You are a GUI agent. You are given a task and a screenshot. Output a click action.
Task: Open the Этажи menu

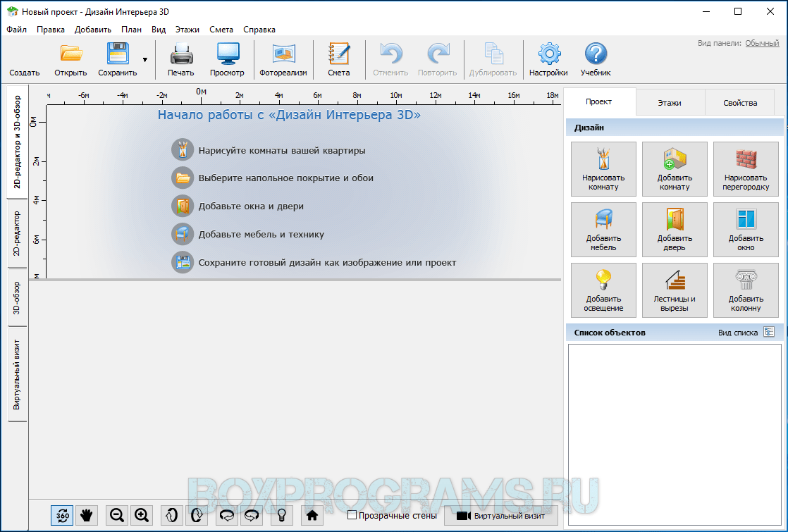click(187, 30)
